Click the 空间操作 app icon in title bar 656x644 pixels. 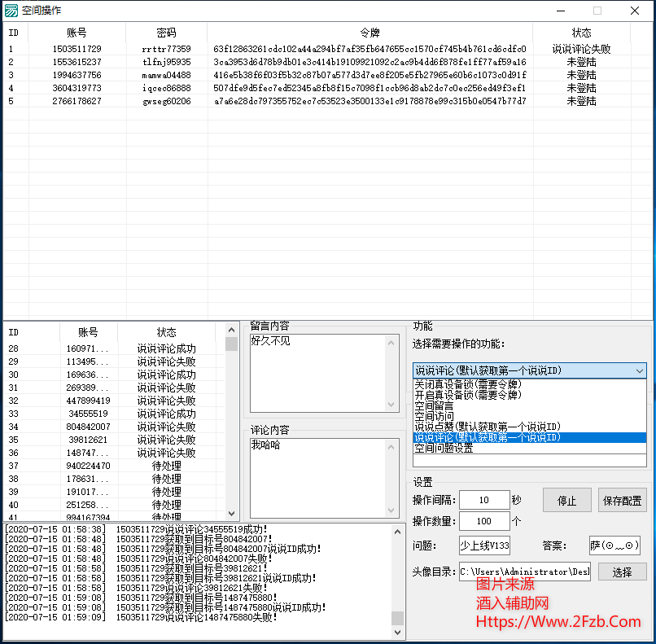click(x=11, y=11)
